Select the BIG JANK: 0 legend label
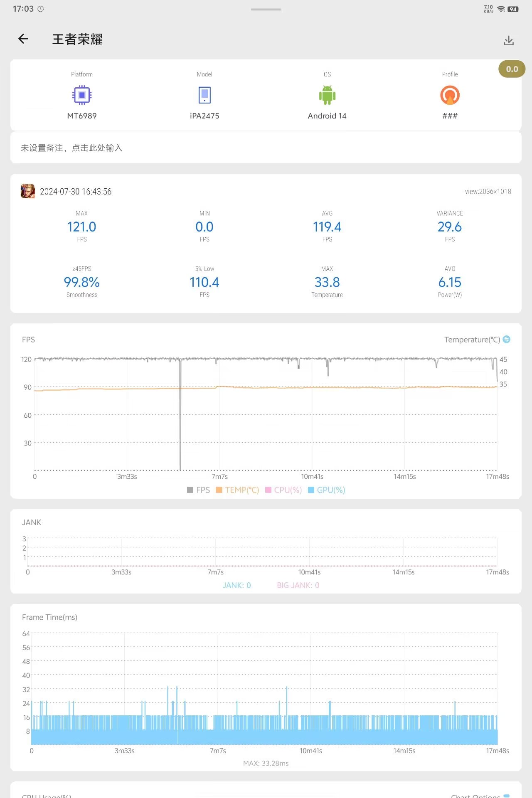 298,585
